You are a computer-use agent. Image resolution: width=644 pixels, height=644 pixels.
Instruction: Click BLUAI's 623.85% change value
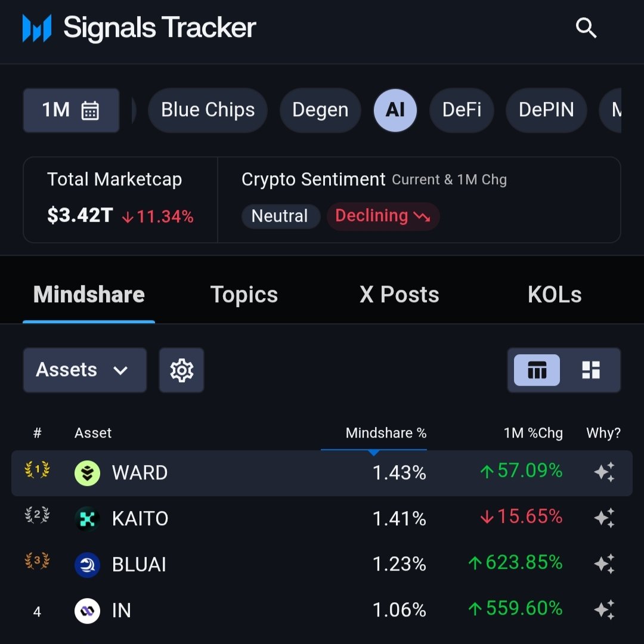pos(515,563)
